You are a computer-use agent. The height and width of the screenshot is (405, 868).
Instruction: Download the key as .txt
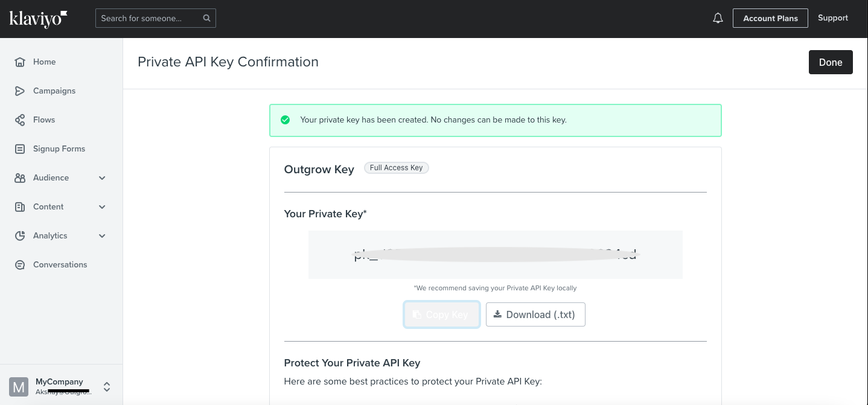coord(535,314)
